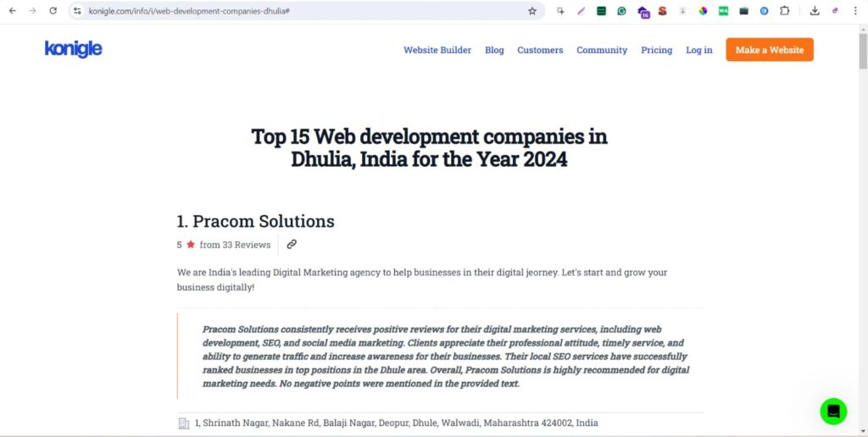Screen dimensions: 868x437
Task: Bookmark this page with the star icon
Action: pyautogui.click(x=532, y=10)
